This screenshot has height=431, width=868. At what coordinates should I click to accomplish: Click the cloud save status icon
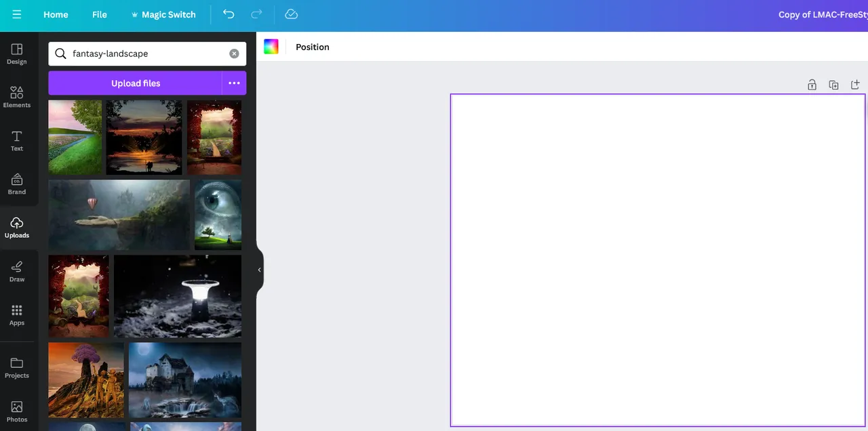click(291, 14)
